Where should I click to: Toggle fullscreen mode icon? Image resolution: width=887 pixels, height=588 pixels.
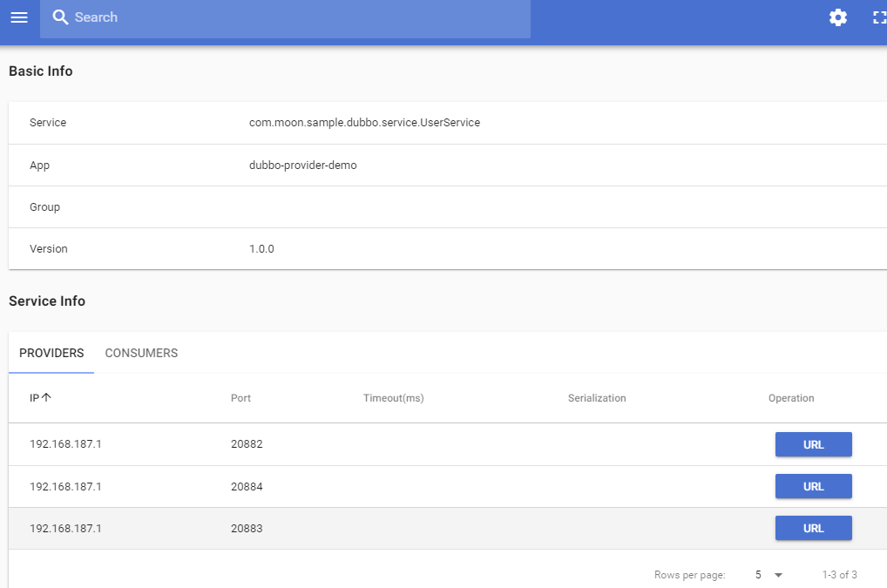click(x=879, y=17)
